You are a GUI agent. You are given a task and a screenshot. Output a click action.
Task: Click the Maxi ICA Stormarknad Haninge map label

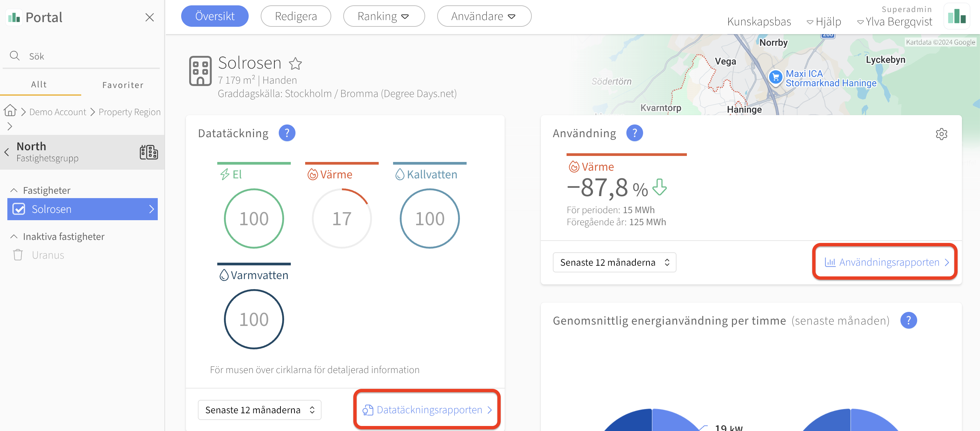[x=831, y=78]
